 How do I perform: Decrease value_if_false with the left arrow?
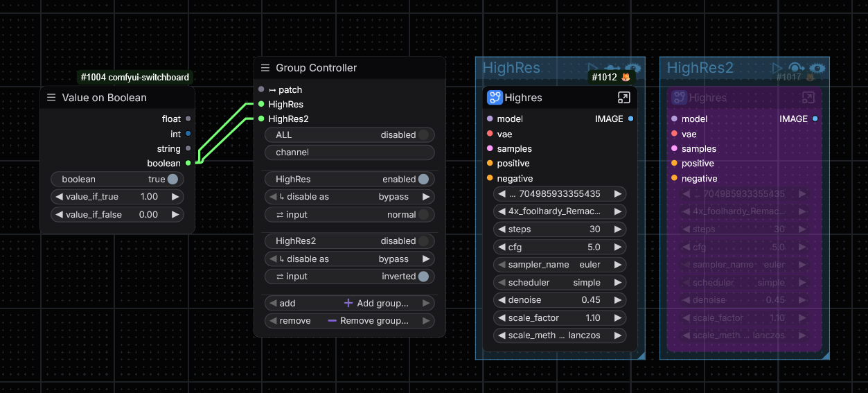click(x=59, y=215)
